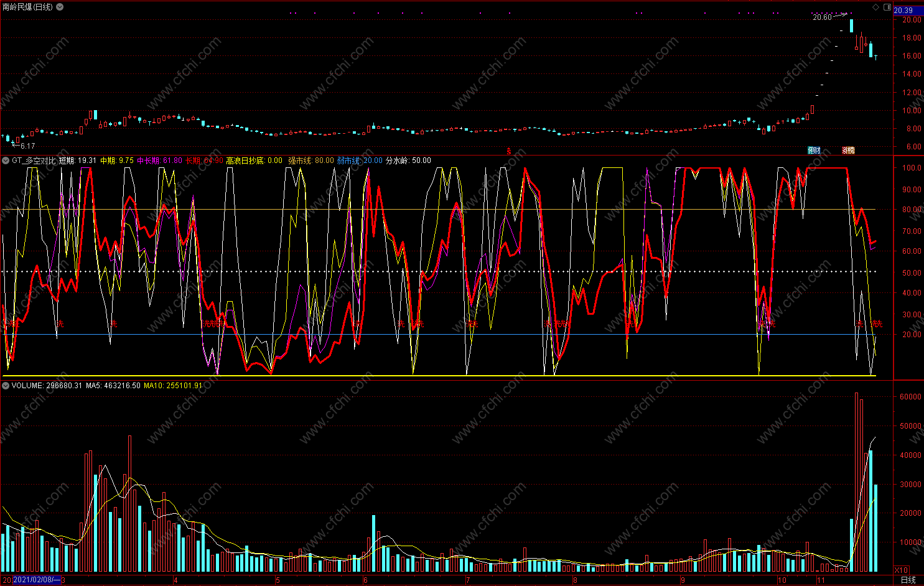Click the 6.17 low price annotation

[27, 146]
